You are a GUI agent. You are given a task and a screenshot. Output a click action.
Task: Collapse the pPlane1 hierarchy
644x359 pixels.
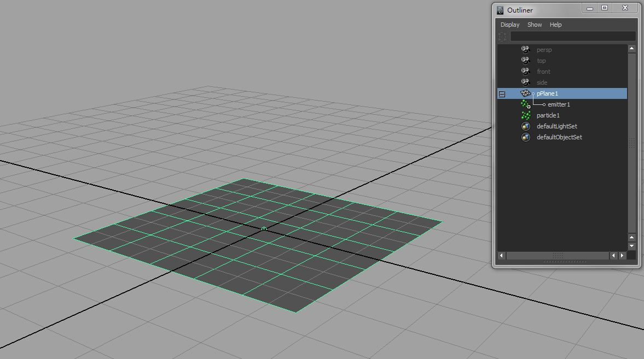point(501,93)
